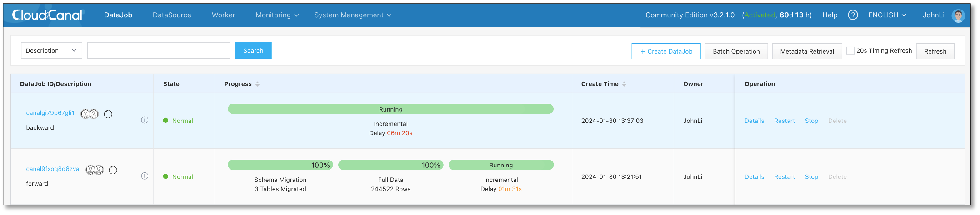The image size is (980, 215).
Task: Go to the DataSource tab
Action: (x=172, y=15)
